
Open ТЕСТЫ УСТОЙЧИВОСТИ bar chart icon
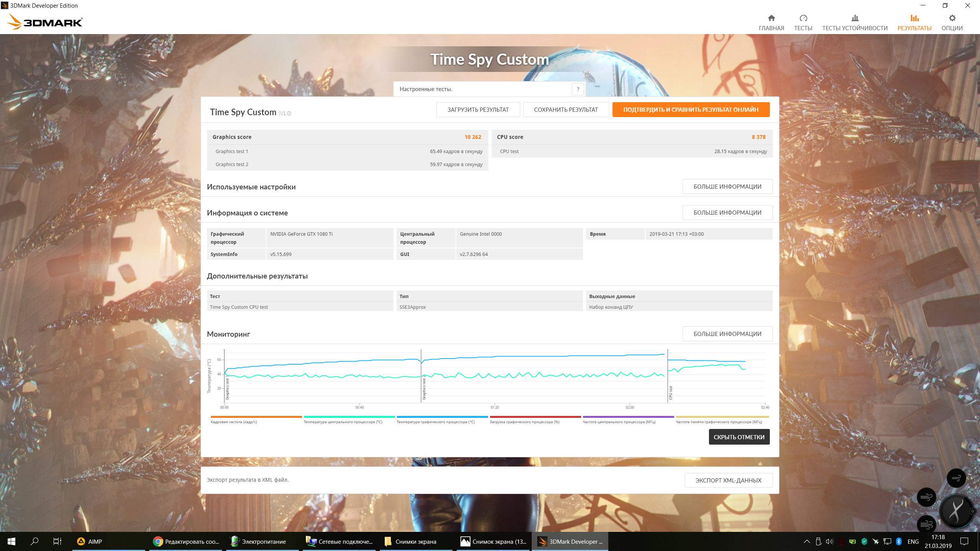[x=854, y=18]
